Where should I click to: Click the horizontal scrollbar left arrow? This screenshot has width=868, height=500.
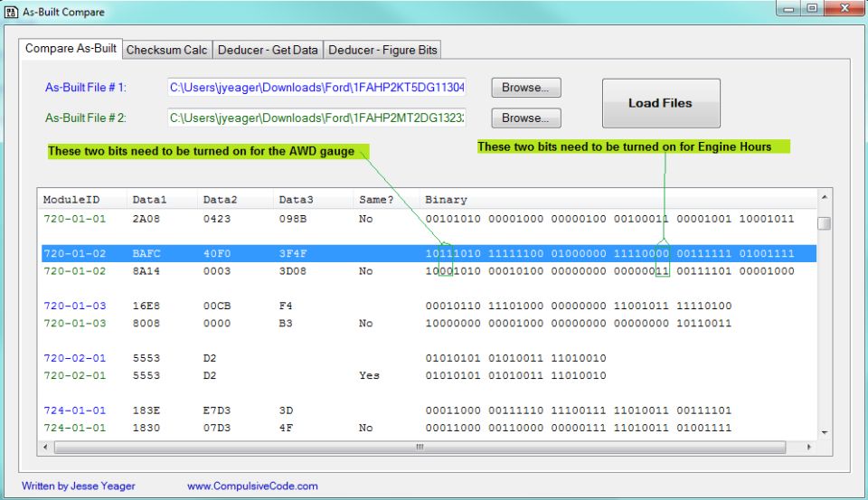coord(45,447)
